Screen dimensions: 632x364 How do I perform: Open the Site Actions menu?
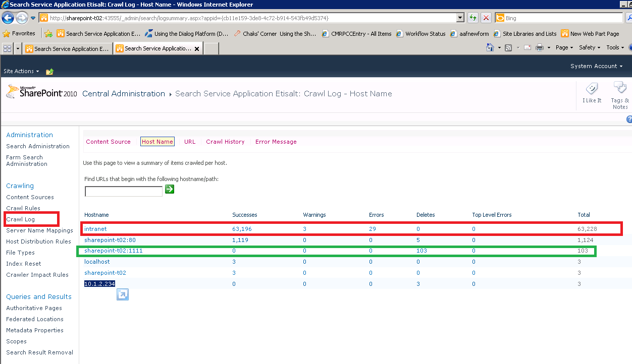[x=19, y=71]
